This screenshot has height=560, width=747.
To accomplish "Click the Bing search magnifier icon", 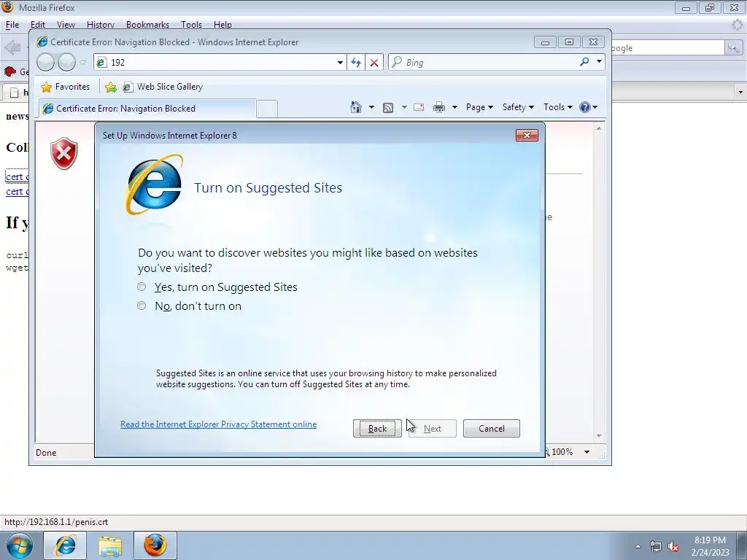I will pos(584,62).
